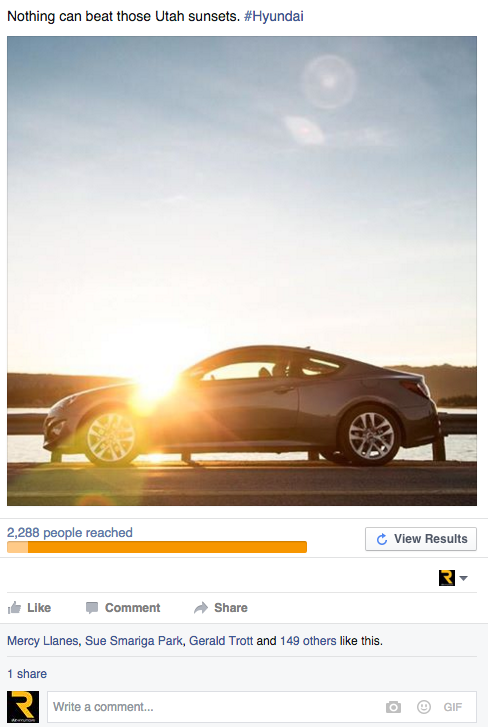Click the thumbs-up Like icon
This screenshot has height=727, width=488.
tap(15, 607)
